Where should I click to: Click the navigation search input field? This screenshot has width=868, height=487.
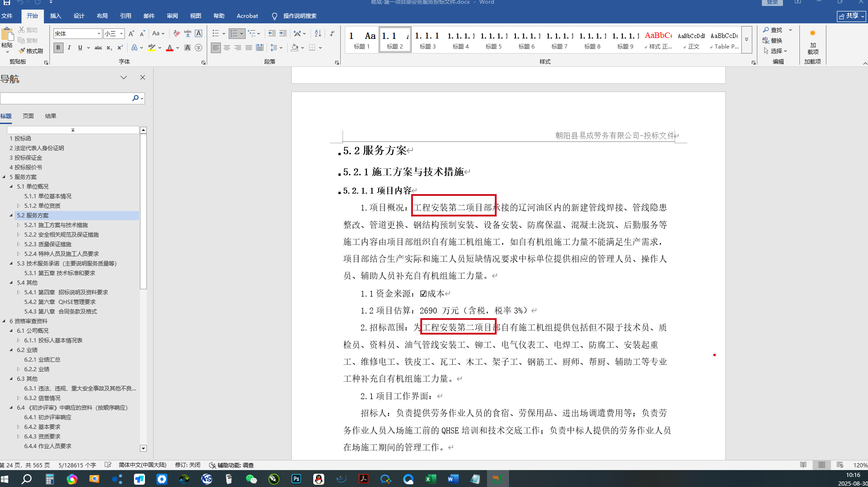66,98
